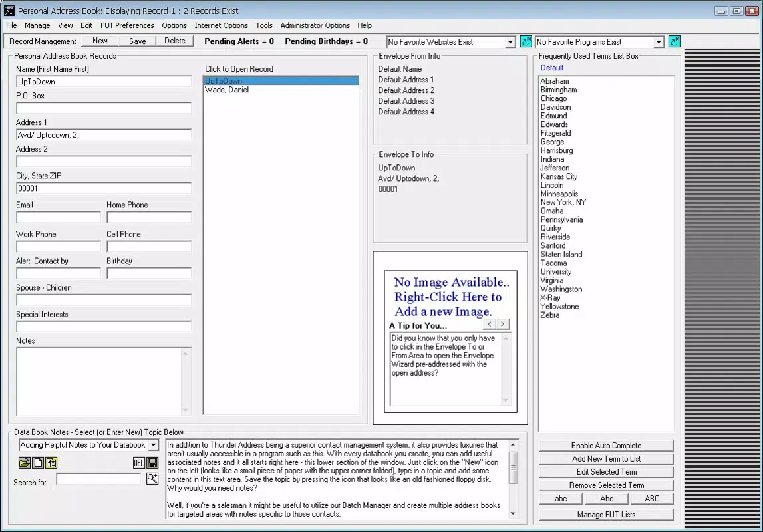Click the Special Interests field
763x532 pixels.
(x=104, y=327)
